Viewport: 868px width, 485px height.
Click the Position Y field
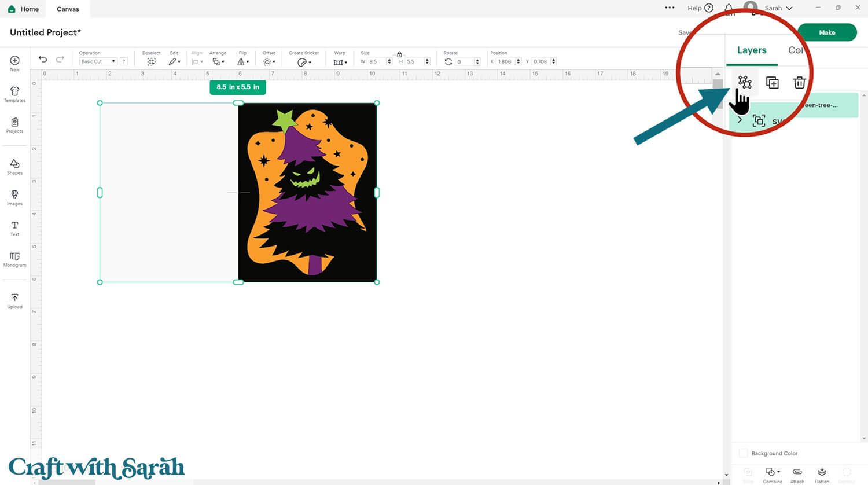point(540,61)
